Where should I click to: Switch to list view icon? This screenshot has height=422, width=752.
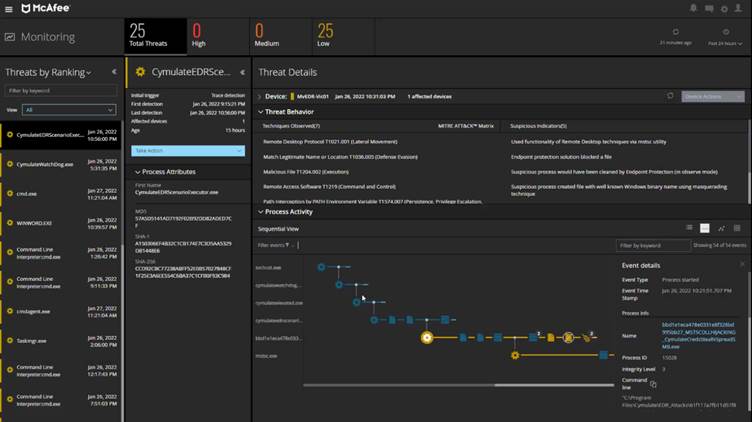(689, 228)
